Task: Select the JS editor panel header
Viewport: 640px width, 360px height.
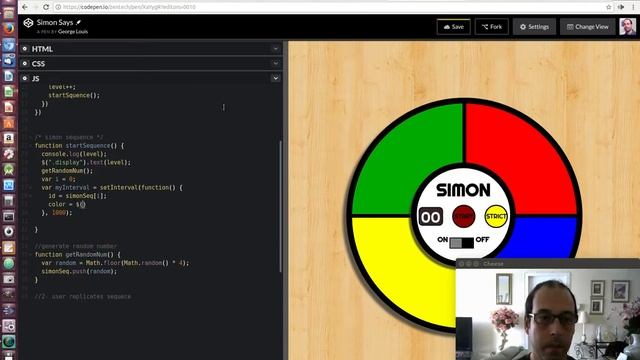Action: pos(151,78)
